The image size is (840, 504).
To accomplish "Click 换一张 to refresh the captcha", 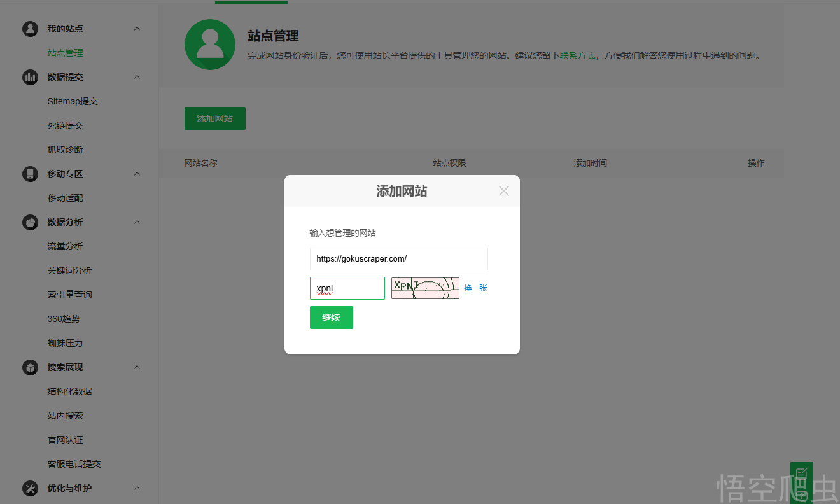I will click(475, 288).
